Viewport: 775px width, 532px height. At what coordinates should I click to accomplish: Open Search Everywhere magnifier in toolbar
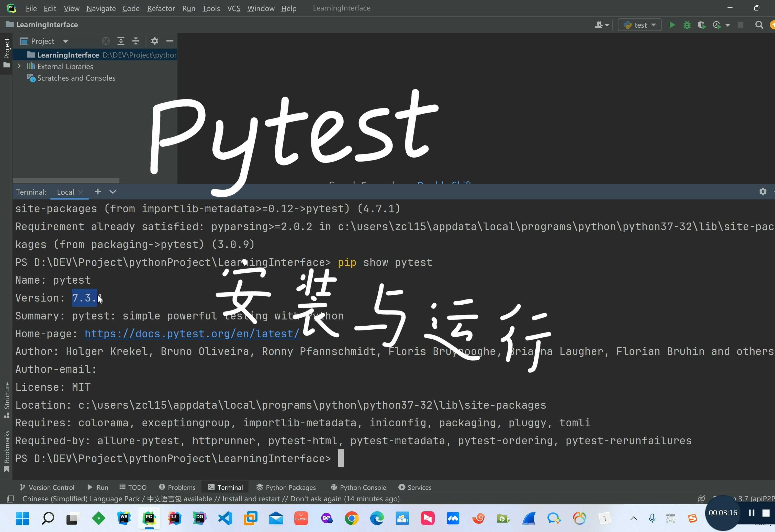click(759, 25)
